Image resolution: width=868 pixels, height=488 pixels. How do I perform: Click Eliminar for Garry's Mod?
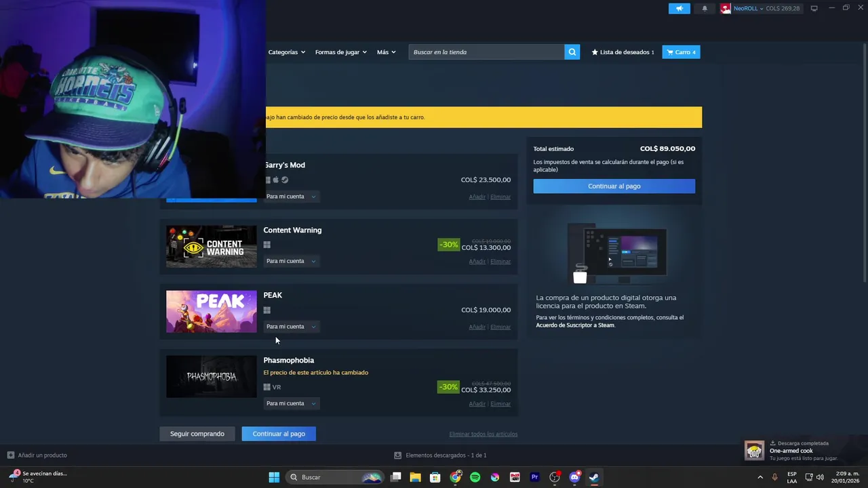(500, 197)
